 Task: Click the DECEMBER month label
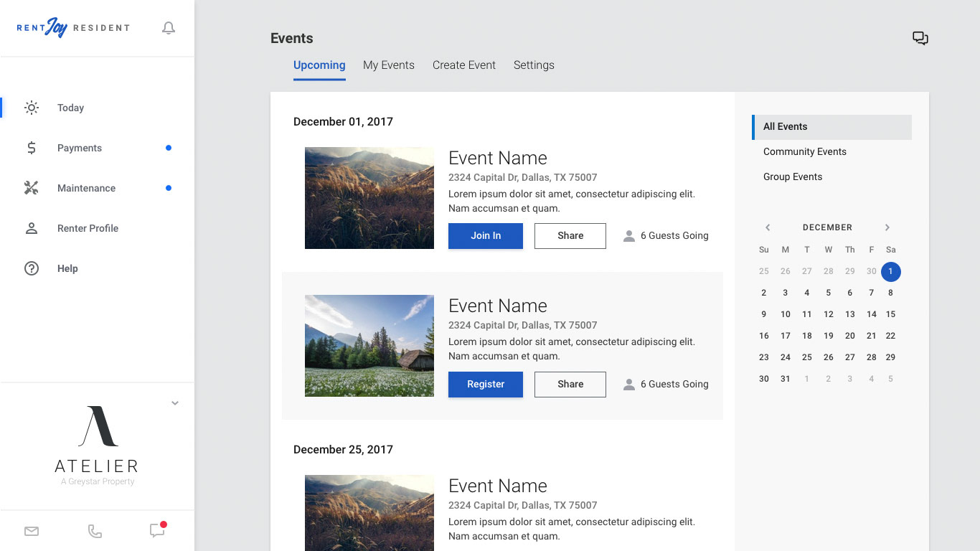click(827, 227)
